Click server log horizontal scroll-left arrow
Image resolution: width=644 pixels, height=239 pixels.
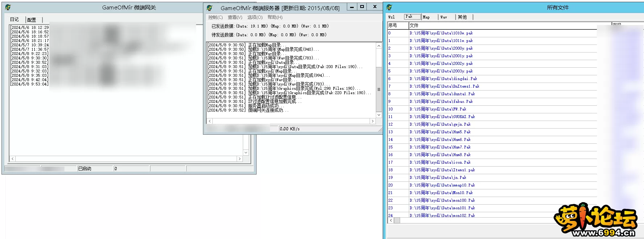tap(210, 121)
